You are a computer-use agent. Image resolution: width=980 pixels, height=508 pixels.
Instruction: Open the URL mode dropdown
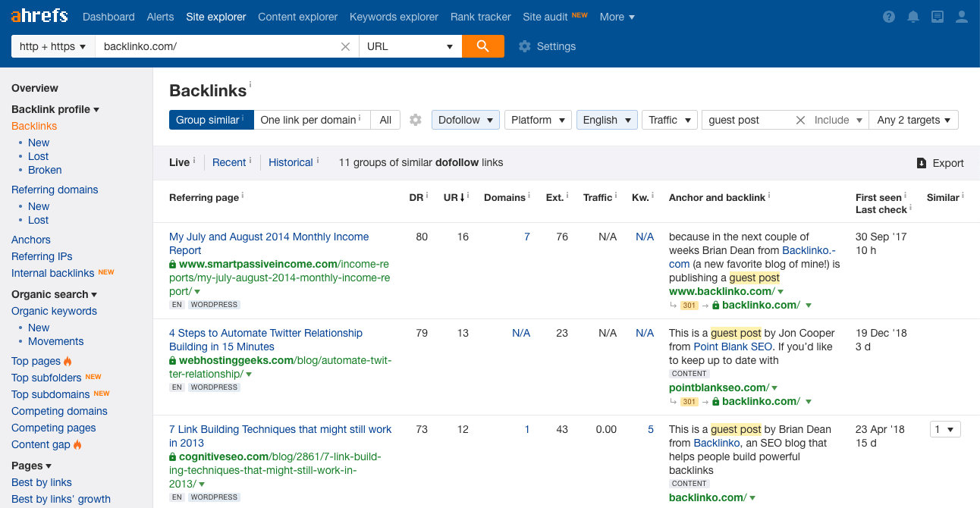[x=410, y=46]
